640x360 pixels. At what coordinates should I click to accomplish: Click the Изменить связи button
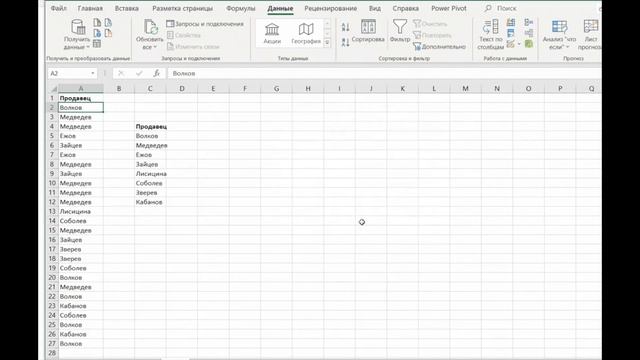193,47
